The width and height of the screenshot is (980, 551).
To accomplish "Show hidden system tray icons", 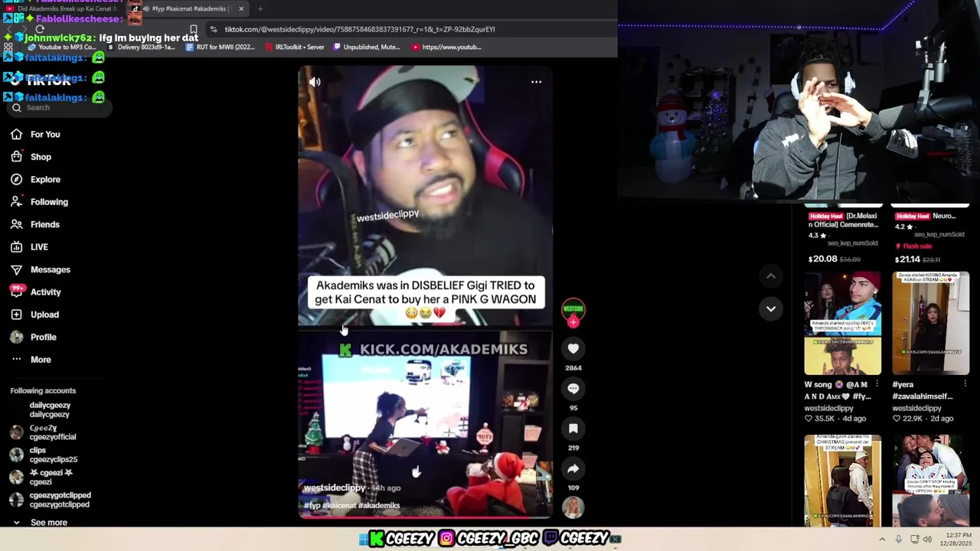I will click(x=881, y=540).
